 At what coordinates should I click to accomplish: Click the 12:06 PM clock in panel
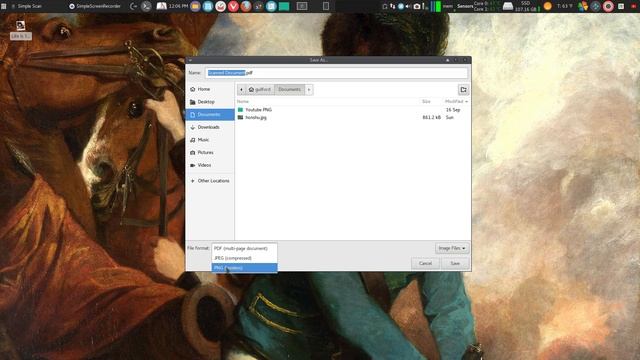click(x=178, y=6)
